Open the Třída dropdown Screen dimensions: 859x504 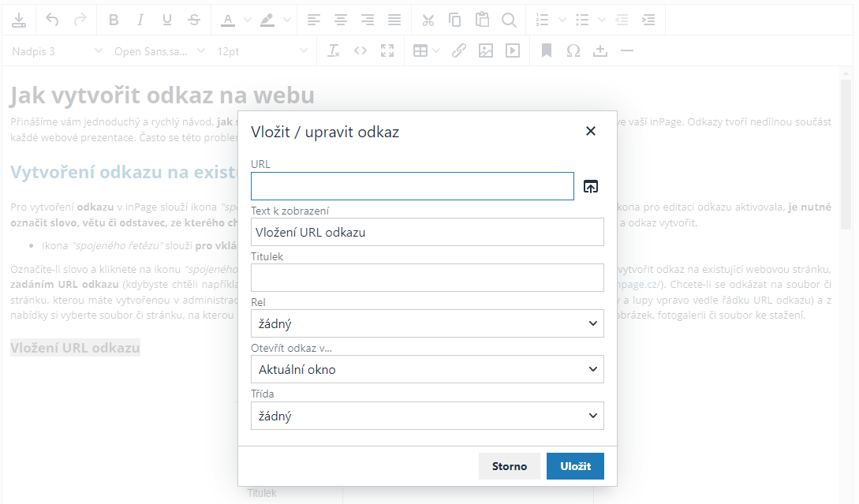point(427,416)
